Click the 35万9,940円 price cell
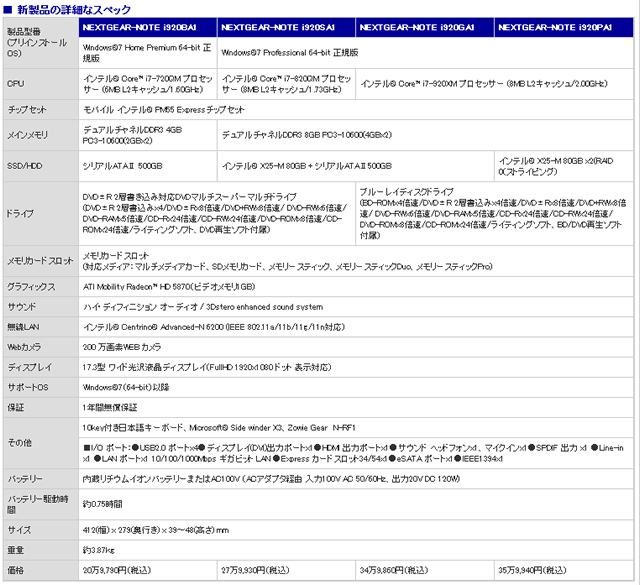 point(564,570)
